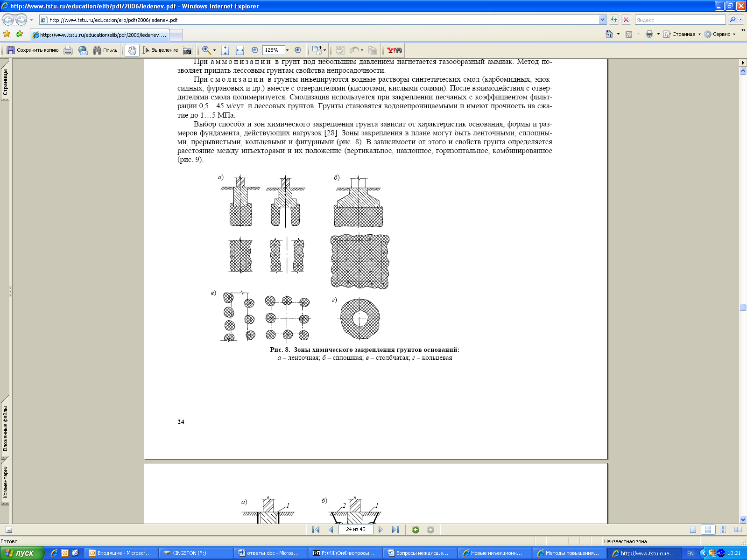The image size is (747, 560).
Task: Click the Fit Width icon
Action: (240, 50)
